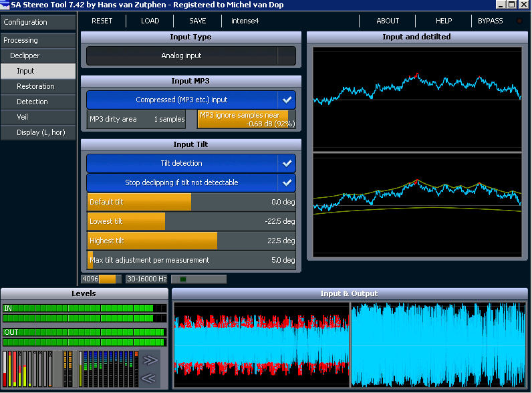Maximize the SA Stereo Tool window
This screenshot has height=393, width=532.
click(x=512, y=5)
